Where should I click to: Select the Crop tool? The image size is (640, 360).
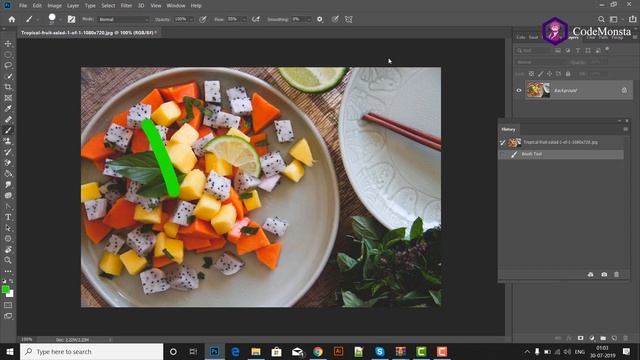8,87
